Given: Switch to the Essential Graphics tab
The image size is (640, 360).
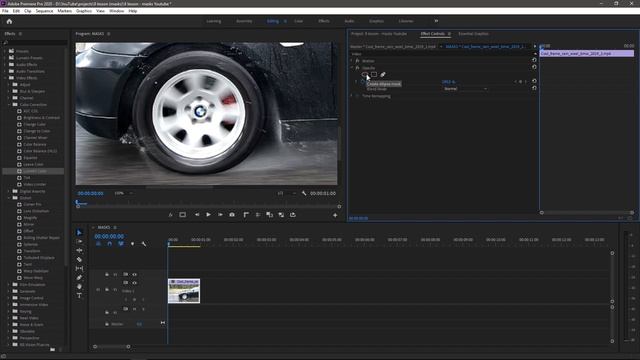Looking at the screenshot, I should coord(473,34).
